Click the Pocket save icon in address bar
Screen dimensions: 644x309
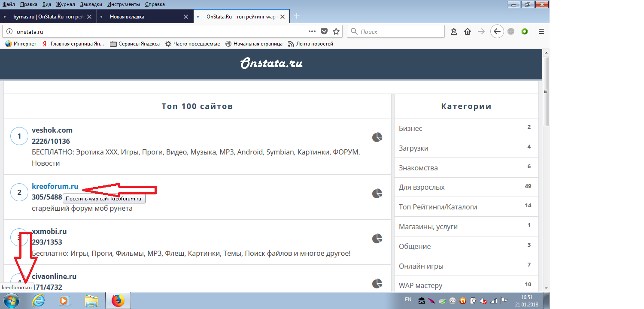click(325, 31)
